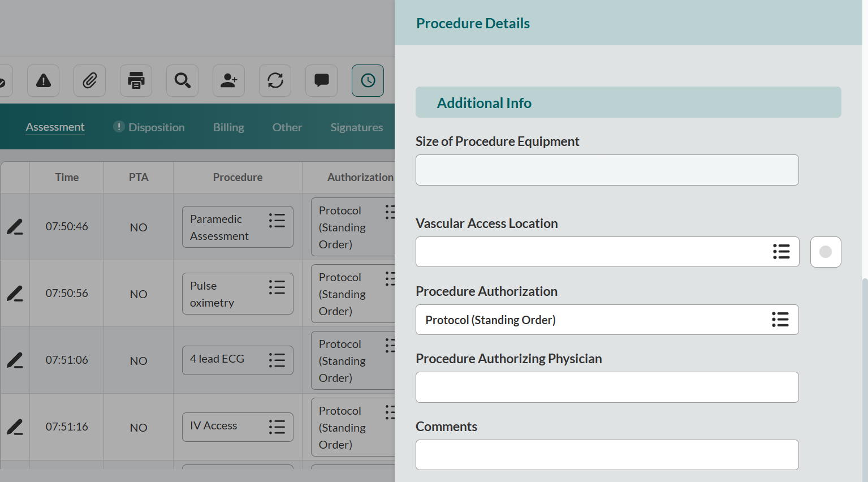Viewport: 868px width, 482px height.
Task: Click the highlighted clock history icon
Action: click(x=368, y=80)
